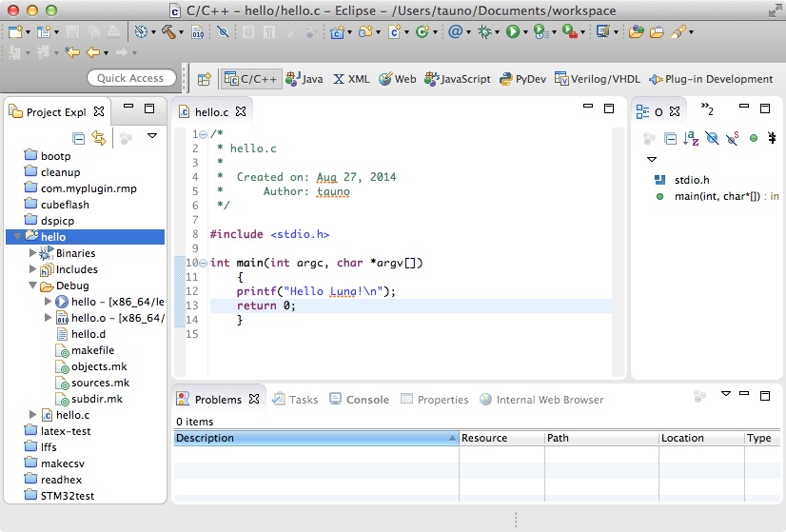Image resolution: width=786 pixels, height=532 pixels.
Task: Click the New file icon in toolbar
Action: (x=14, y=31)
